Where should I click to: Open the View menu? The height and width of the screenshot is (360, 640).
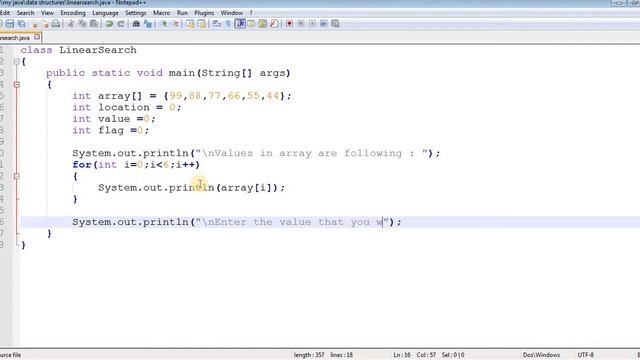pyautogui.click(x=47, y=13)
